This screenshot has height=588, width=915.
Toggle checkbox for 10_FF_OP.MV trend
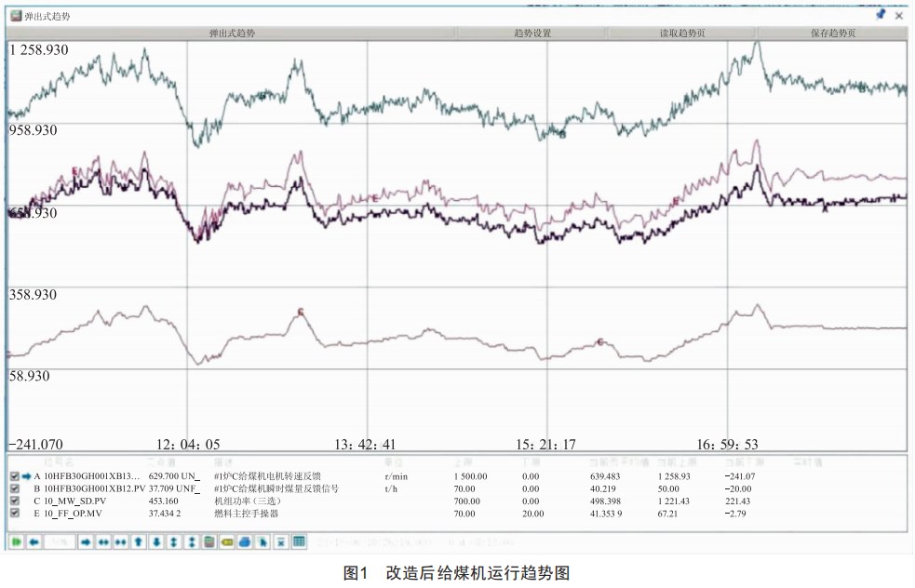click(14, 513)
